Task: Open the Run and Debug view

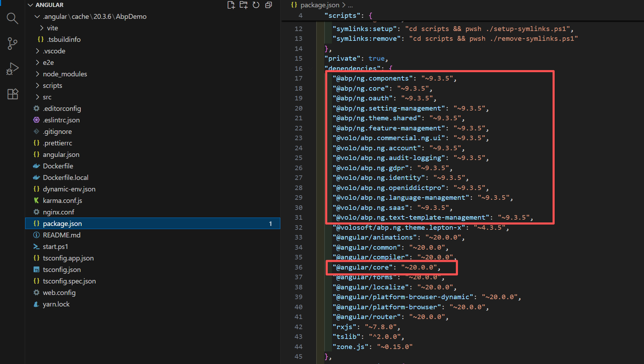Action: coord(12,69)
